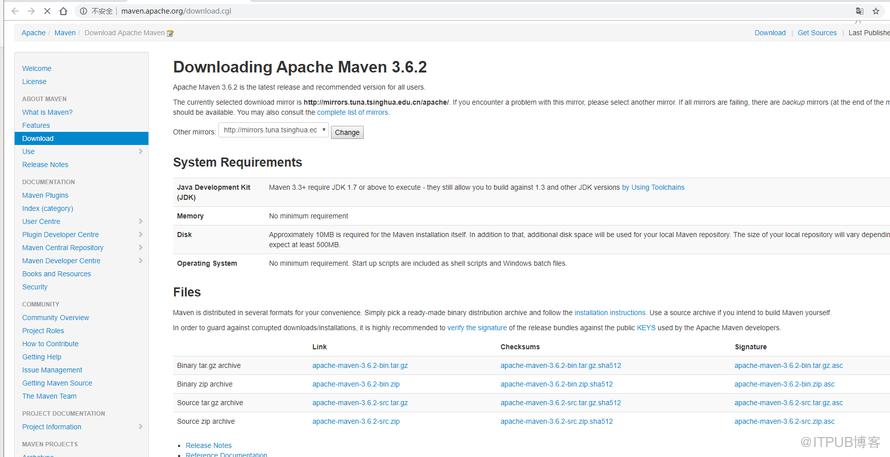Open the apache-maven-3.6.2-bin.tar.gz.sha512 checksum link
Viewport: 890px width, 457px height.
pyautogui.click(x=561, y=366)
